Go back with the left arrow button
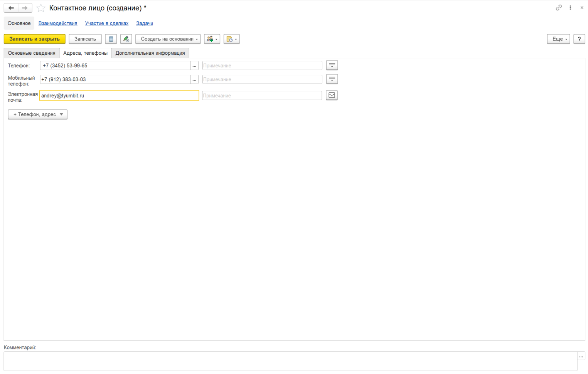 pyautogui.click(x=11, y=8)
